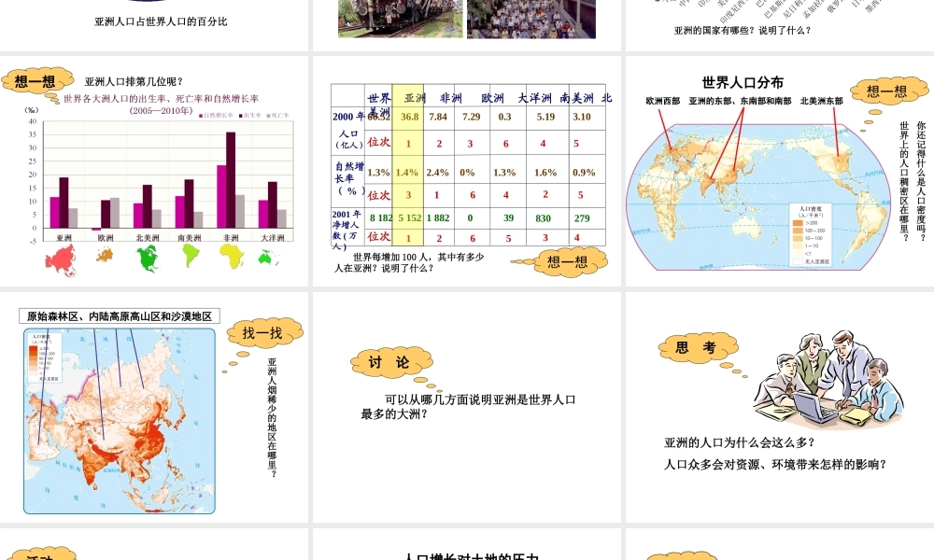
Task: Click the growth rate cell 1.4%
Action: tap(407, 173)
